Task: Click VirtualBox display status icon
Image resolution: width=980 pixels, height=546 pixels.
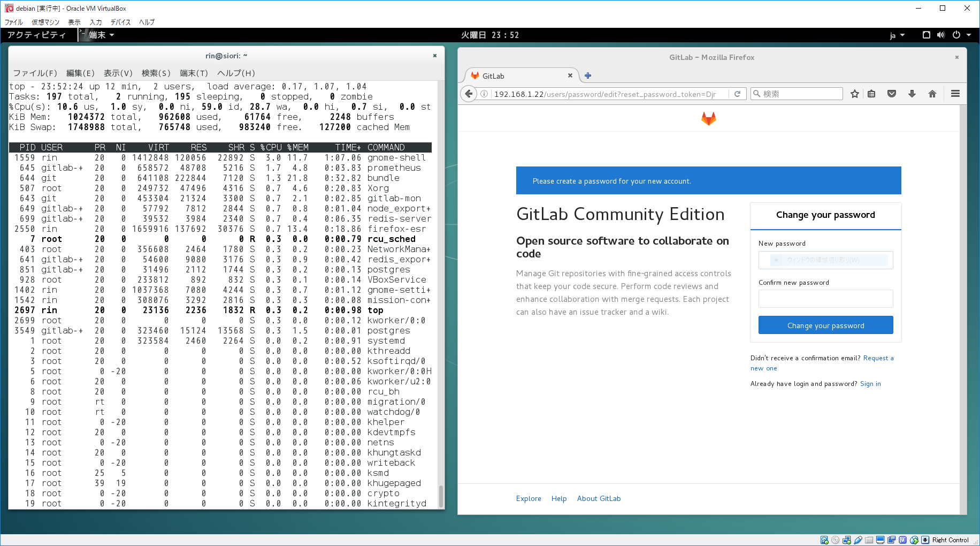Action: click(880, 540)
